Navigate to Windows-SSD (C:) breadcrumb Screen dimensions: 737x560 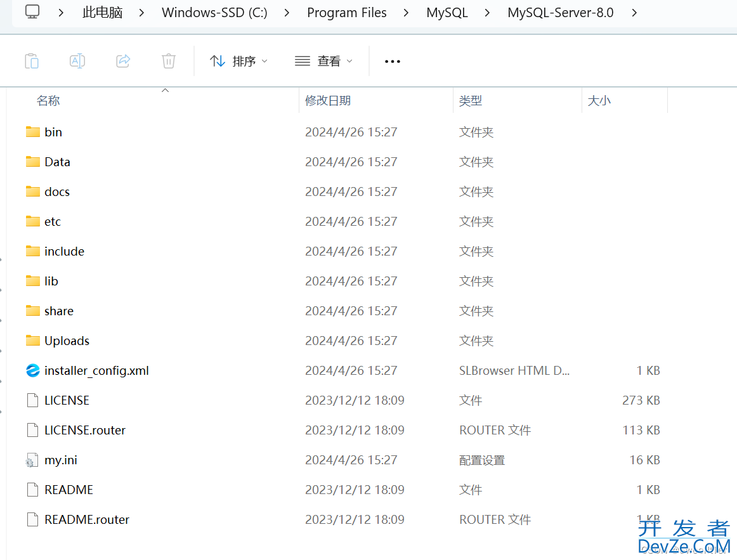[214, 13]
